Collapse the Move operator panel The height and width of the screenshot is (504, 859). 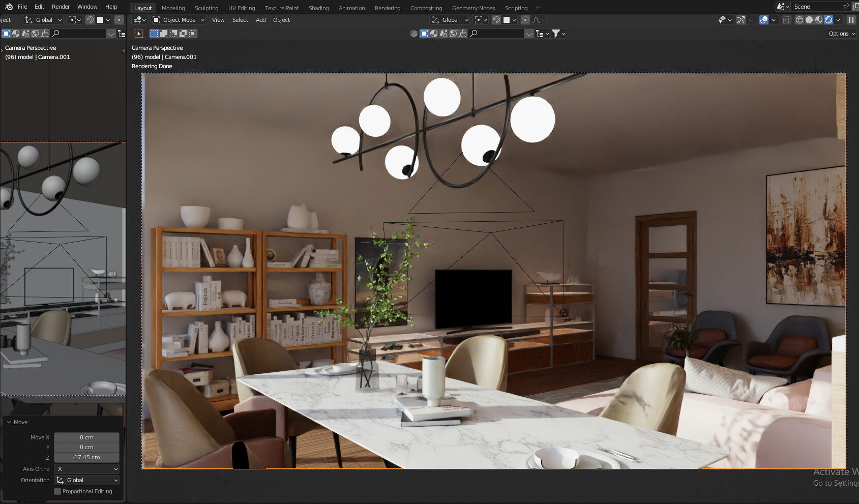click(x=9, y=422)
